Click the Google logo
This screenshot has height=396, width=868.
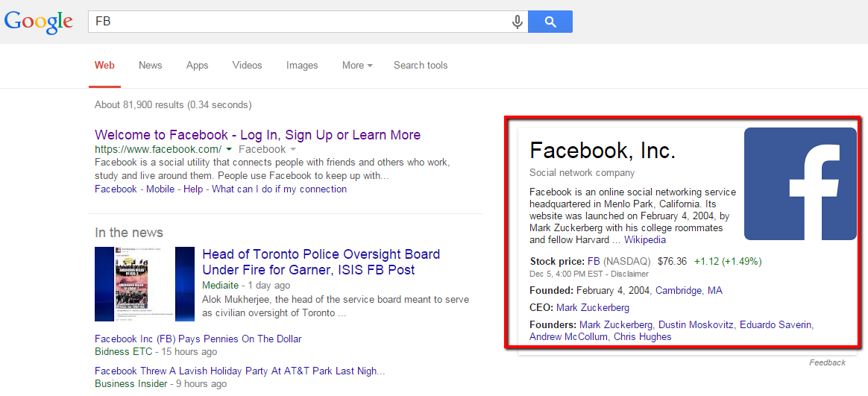coord(39,22)
